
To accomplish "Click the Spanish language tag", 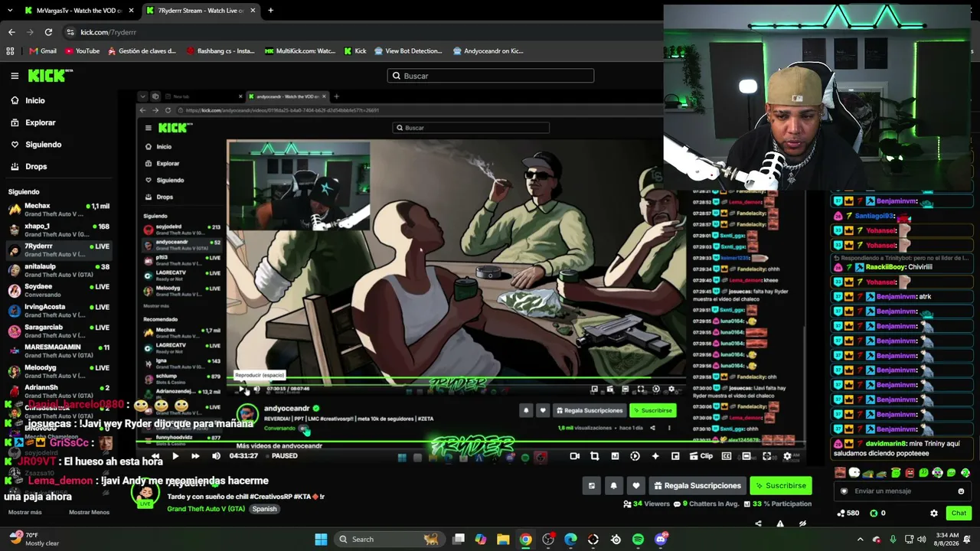I will (x=264, y=509).
